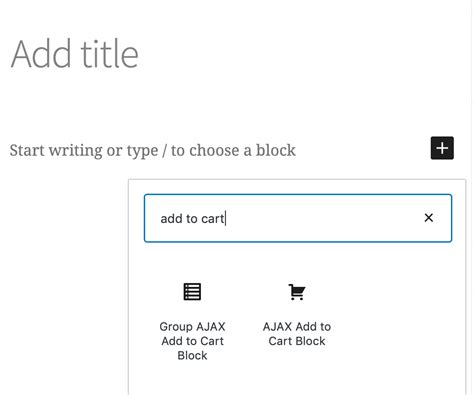Pick the rows icon above 'Group AJAX'
This screenshot has height=395, width=474.
[192, 292]
